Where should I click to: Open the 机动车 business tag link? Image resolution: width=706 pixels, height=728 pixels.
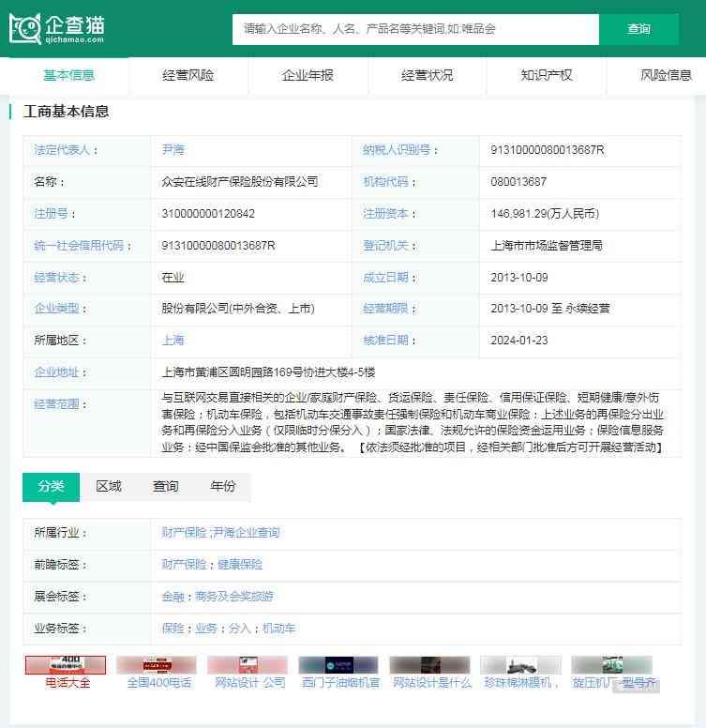pyautogui.click(x=278, y=629)
